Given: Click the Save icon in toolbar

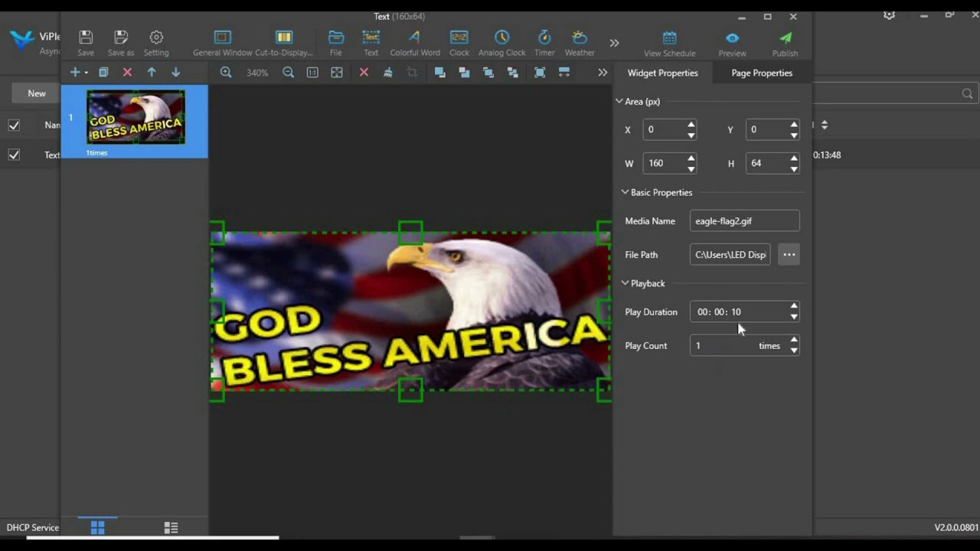Looking at the screenshot, I should pos(86,43).
